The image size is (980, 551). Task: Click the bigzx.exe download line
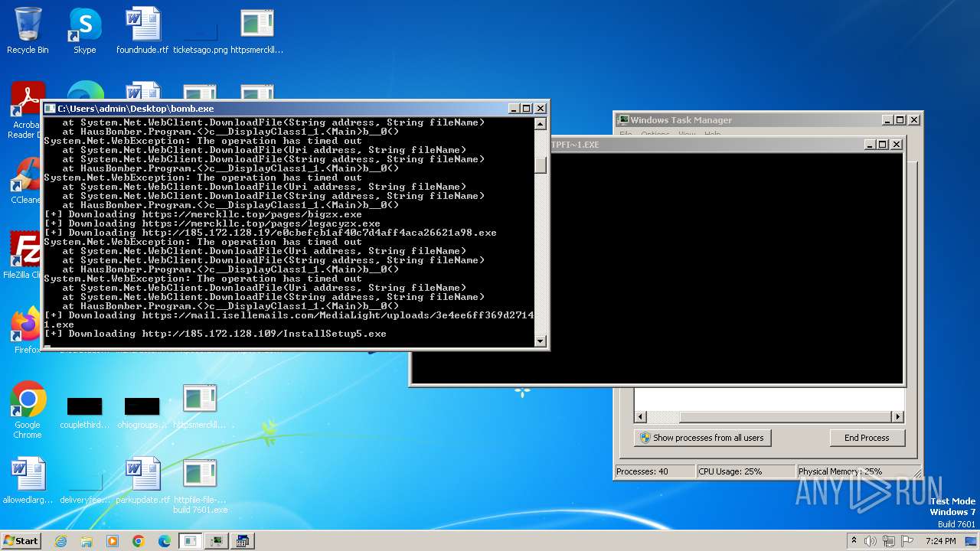coord(203,214)
